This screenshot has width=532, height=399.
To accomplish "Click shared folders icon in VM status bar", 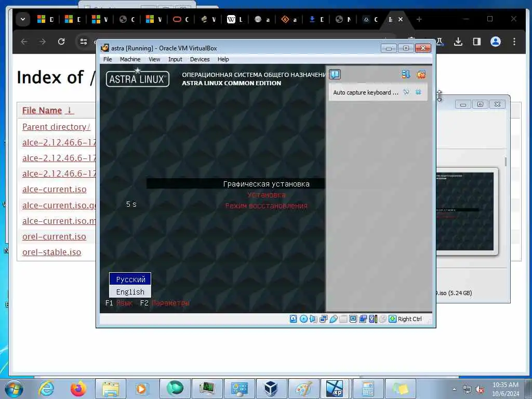I will pyautogui.click(x=343, y=319).
